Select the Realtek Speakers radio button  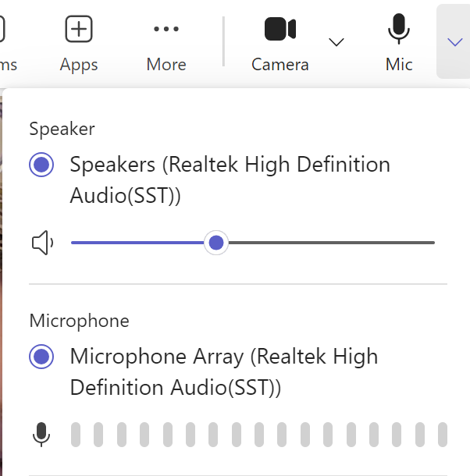coord(41,165)
